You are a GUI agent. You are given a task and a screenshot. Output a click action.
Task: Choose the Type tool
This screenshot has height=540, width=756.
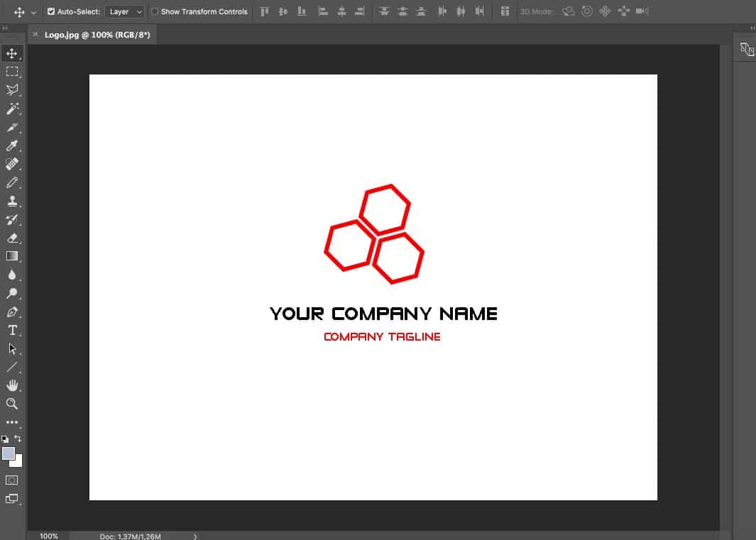click(12, 330)
